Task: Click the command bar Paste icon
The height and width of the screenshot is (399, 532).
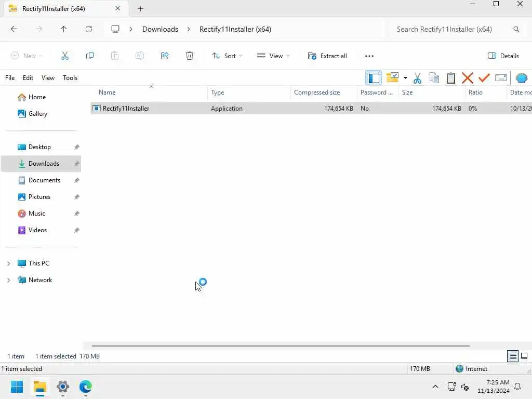Action: [115, 56]
